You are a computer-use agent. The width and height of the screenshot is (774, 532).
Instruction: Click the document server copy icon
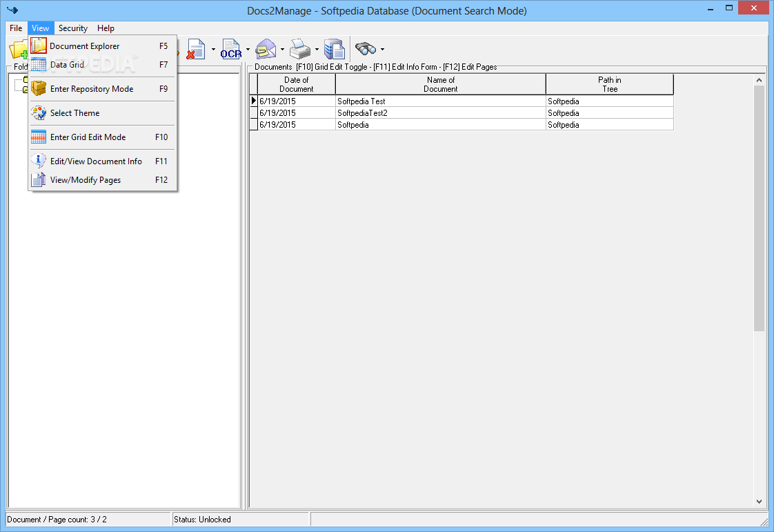tap(335, 50)
